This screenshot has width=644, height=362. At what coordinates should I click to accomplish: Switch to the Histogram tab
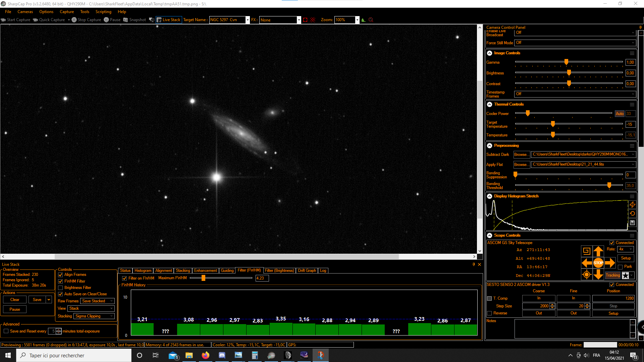143,270
